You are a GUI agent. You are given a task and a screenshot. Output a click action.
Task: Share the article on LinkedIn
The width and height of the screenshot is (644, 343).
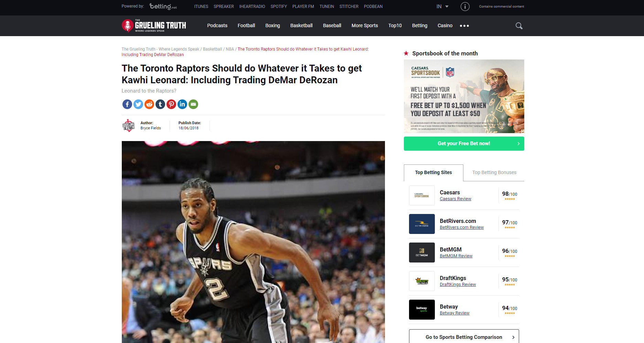[x=182, y=104]
